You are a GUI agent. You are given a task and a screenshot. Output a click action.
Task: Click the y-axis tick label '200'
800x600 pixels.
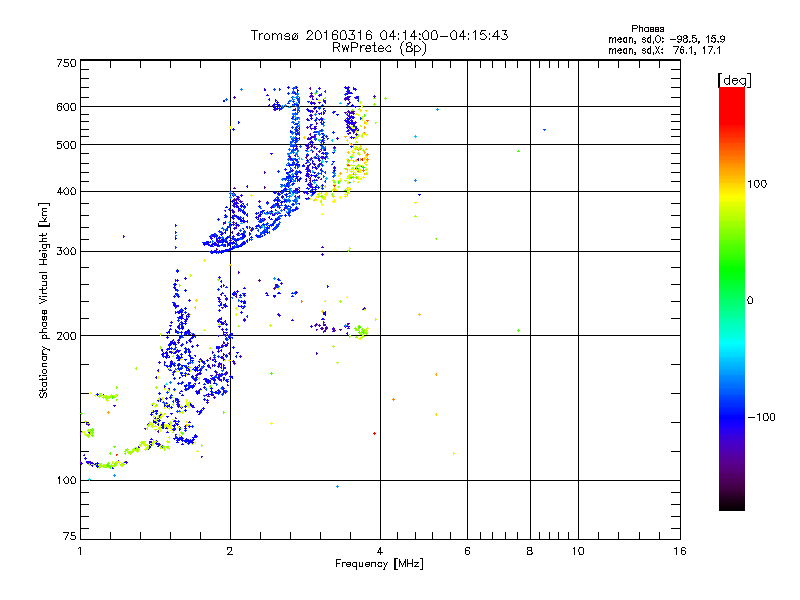[x=66, y=336]
